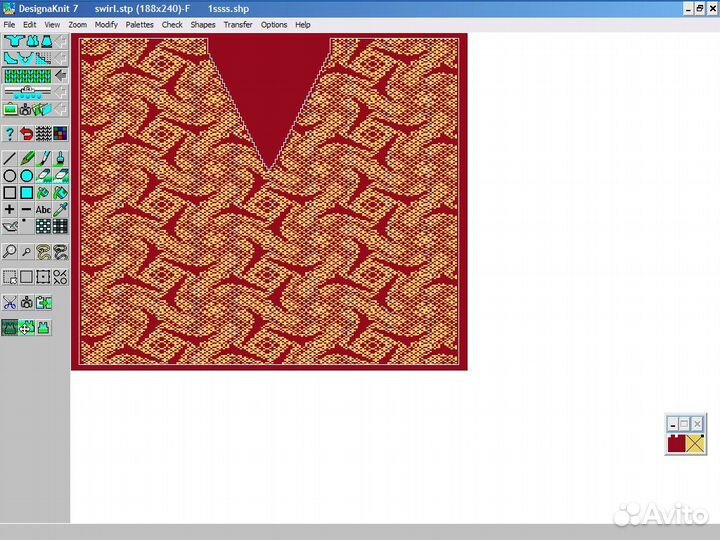Open the green and cyan folders icon
Viewport: 720px width, 540px height.
pos(42,109)
